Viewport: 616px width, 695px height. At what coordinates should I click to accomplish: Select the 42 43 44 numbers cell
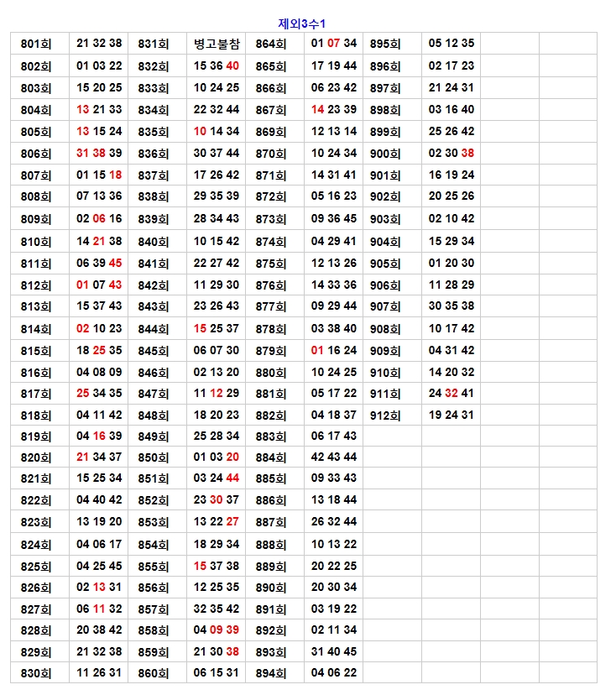(333, 457)
